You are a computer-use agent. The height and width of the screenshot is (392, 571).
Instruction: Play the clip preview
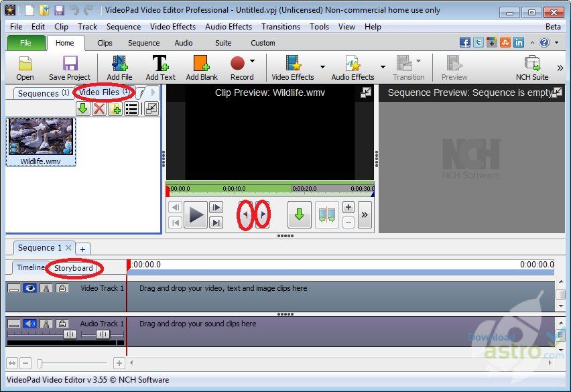(196, 214)
